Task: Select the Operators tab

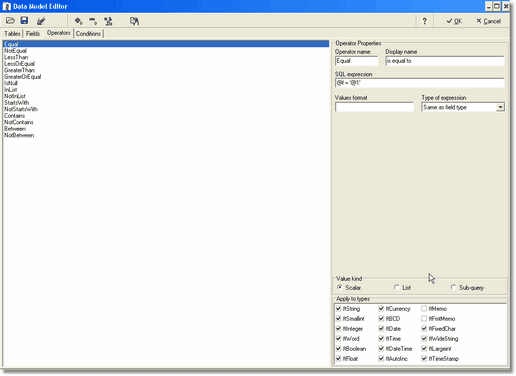Action: click(x=58, y=33)
